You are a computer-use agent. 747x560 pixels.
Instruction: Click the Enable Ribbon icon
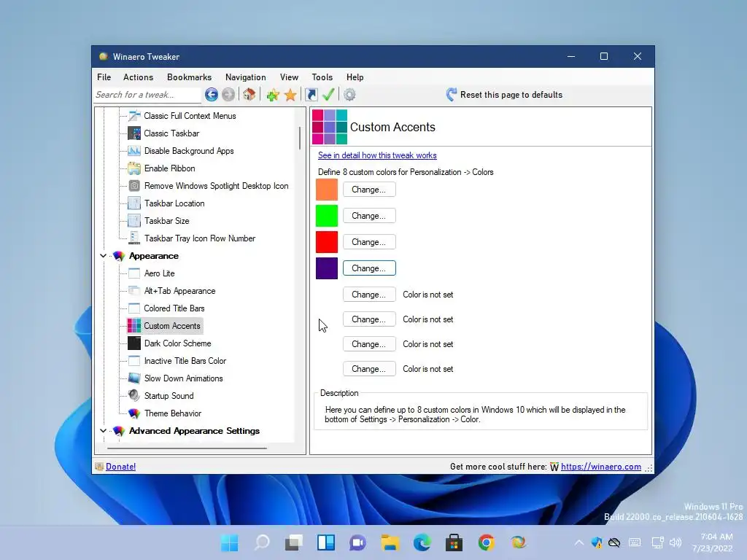pyautogui.click(x=134, y=168)
